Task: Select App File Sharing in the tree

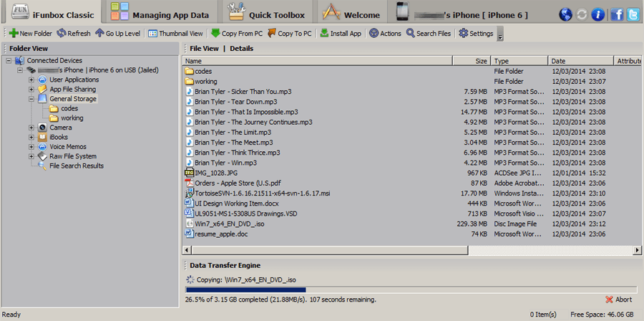Action: coord(73,89)
